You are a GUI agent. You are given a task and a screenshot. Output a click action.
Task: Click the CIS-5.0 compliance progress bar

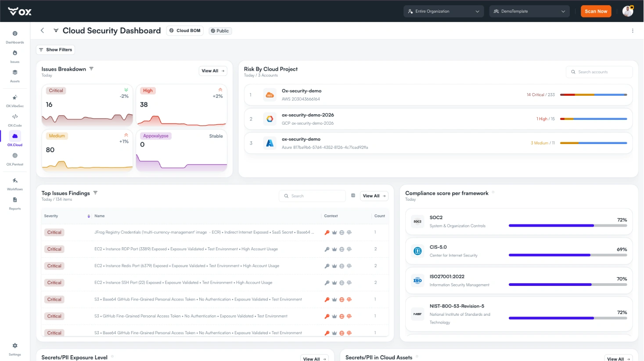pyautogui.click(x=568, y=255)
